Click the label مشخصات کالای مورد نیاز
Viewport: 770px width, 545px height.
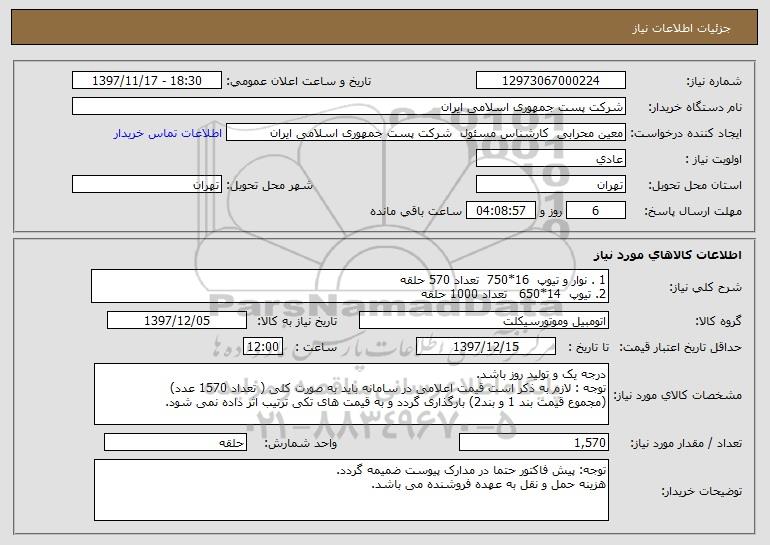(678, 395)
